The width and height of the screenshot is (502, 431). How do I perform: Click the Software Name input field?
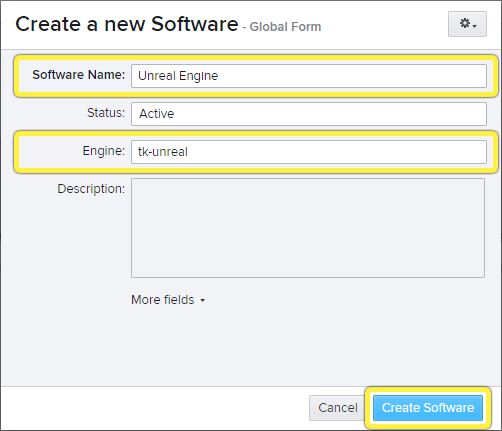[x=309, y=76]
